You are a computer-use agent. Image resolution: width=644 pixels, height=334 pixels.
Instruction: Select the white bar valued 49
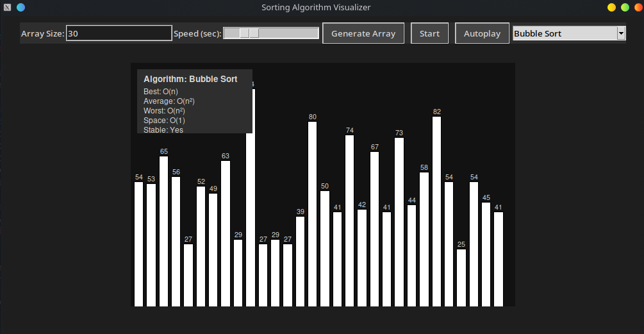click(x=213, y=250)
